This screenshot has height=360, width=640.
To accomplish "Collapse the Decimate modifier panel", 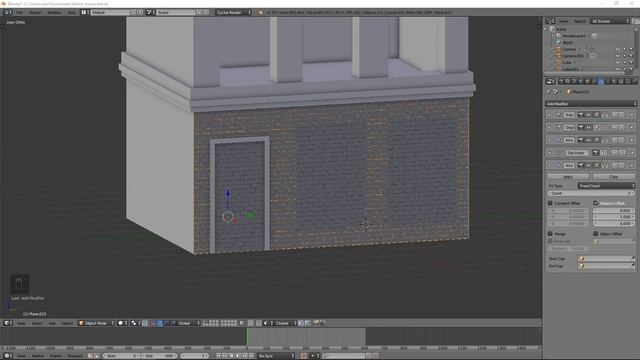I will tap(550, 153).
